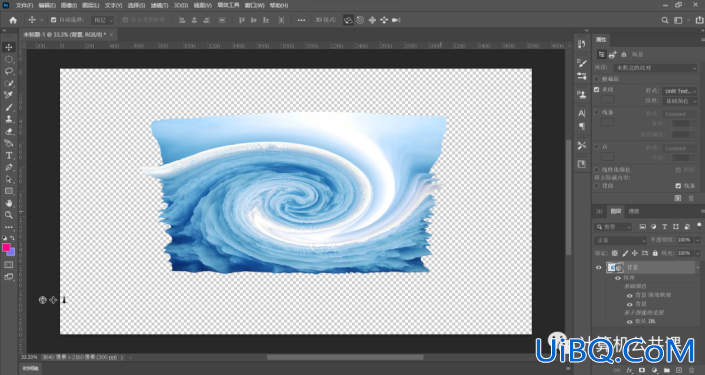Hide the 背景 深度映射 texture eye
Screen dimensions: 705x375
629,295
